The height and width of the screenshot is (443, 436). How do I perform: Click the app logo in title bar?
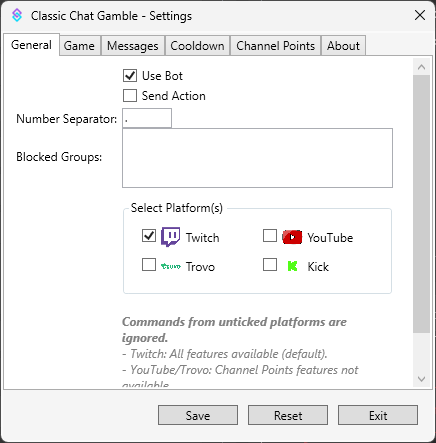tap(17, 16)
